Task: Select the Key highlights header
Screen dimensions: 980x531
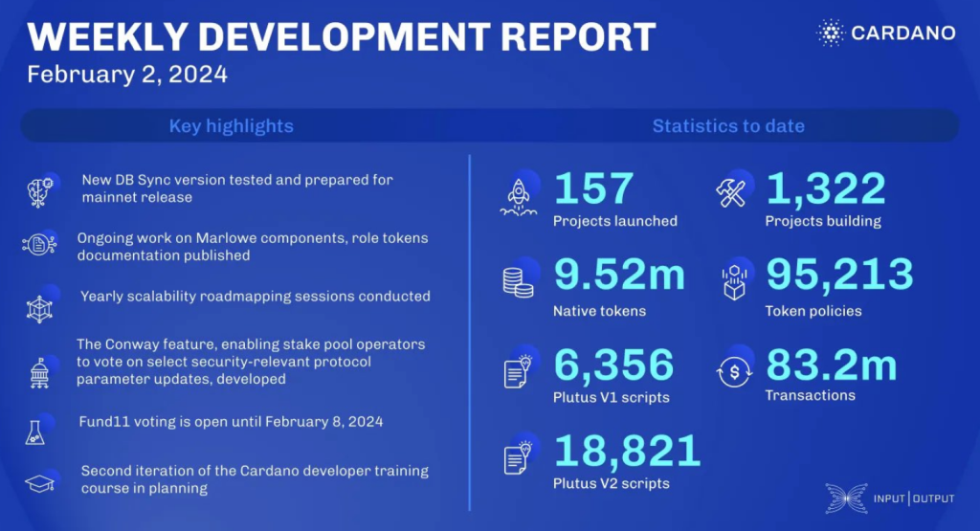Action: (231, 126)
